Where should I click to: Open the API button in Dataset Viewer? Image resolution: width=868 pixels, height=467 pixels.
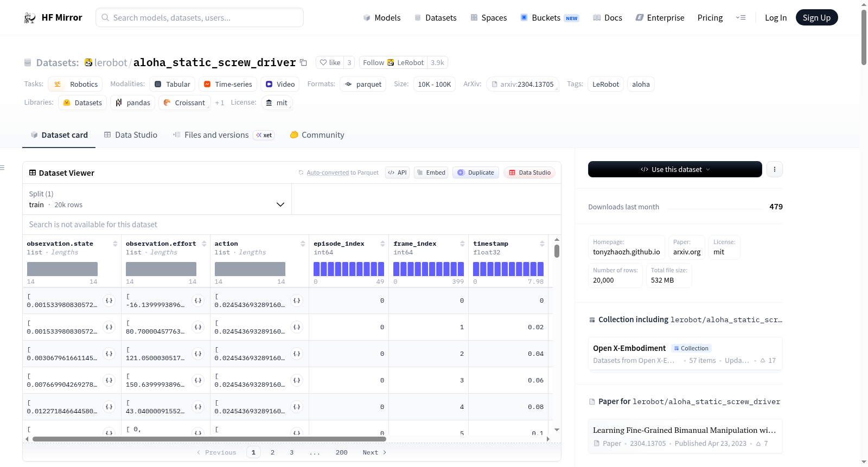tap(397, 172)
